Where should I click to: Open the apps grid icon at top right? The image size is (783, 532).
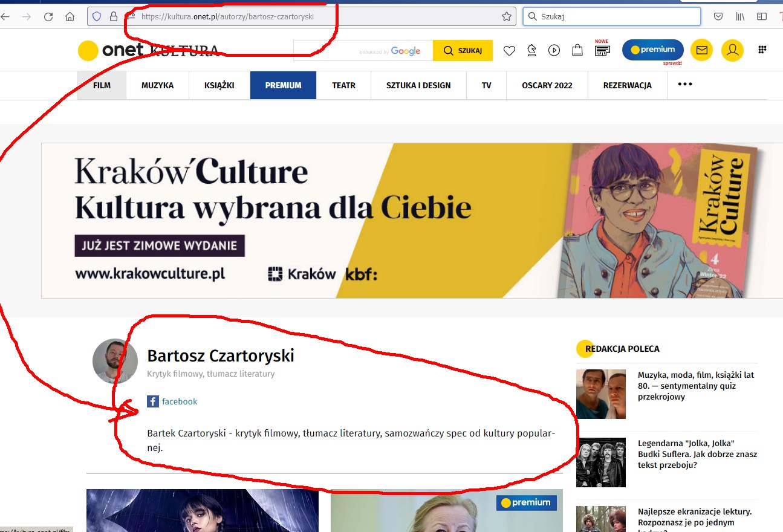coord(761,48)
